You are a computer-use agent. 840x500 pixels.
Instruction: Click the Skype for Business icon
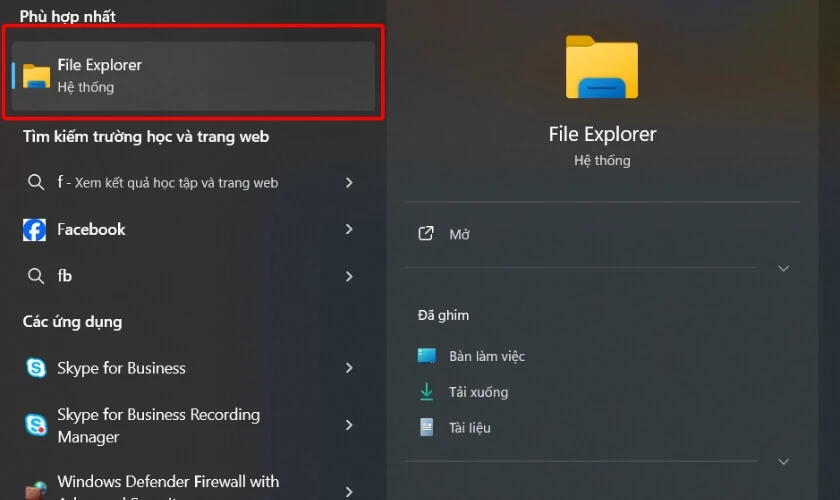click(x=36, y=368)
